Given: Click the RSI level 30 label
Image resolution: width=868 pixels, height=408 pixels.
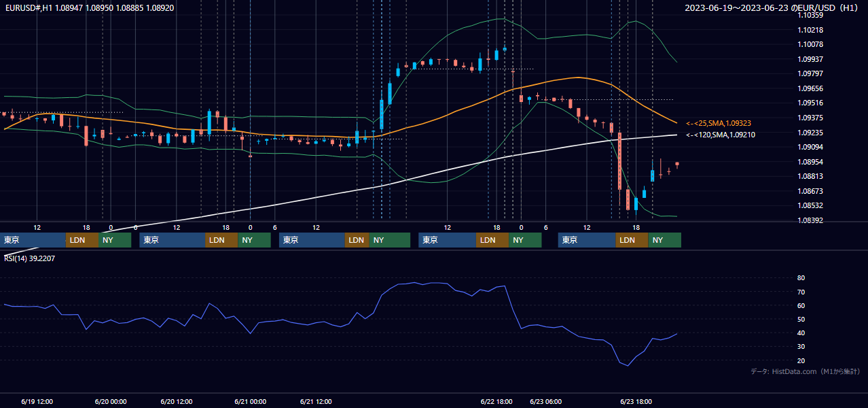Looking at the screenshot, I should click(x=801, y=347).
